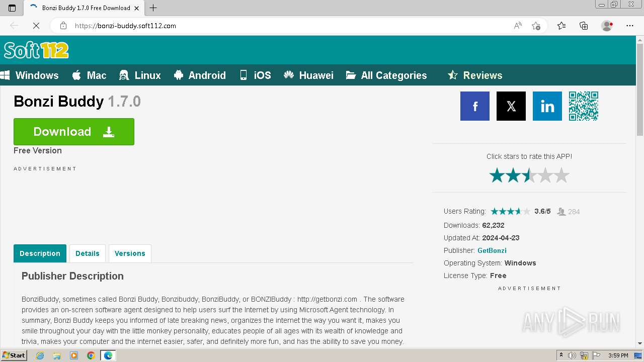Open the Soft112 logo homepage

[x=36, y=50]
